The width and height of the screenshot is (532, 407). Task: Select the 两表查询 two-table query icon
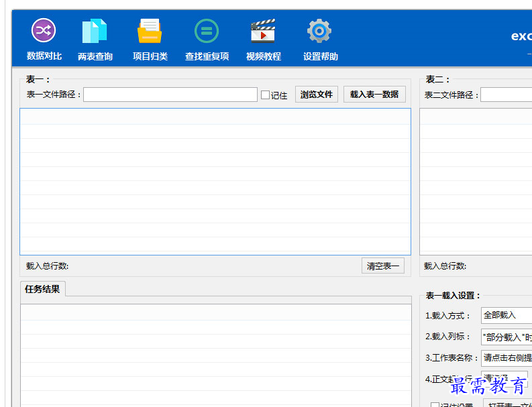pyautogui.click(x=95, y=39)
